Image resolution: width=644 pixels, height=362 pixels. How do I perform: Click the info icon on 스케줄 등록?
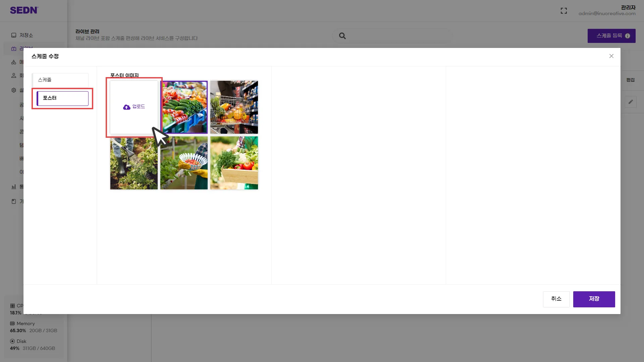point(628,36)
